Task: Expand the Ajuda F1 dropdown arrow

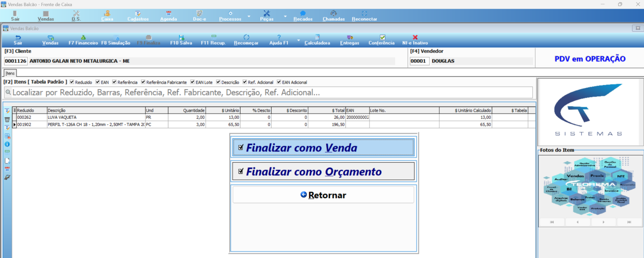Action: (298, 40)
